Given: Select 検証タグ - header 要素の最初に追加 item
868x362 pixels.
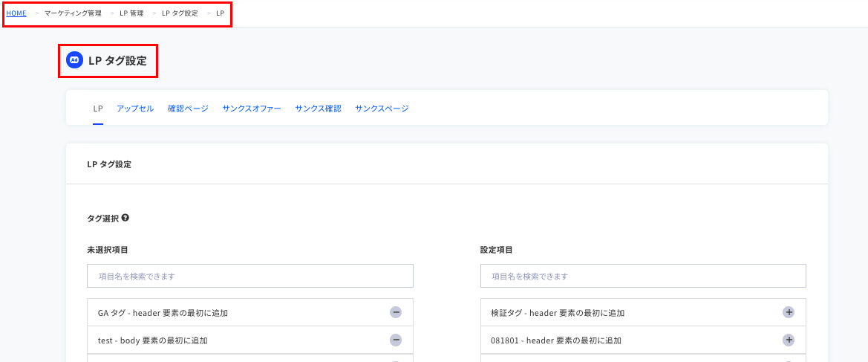Looking at the screenshot, I should point(643,313).
